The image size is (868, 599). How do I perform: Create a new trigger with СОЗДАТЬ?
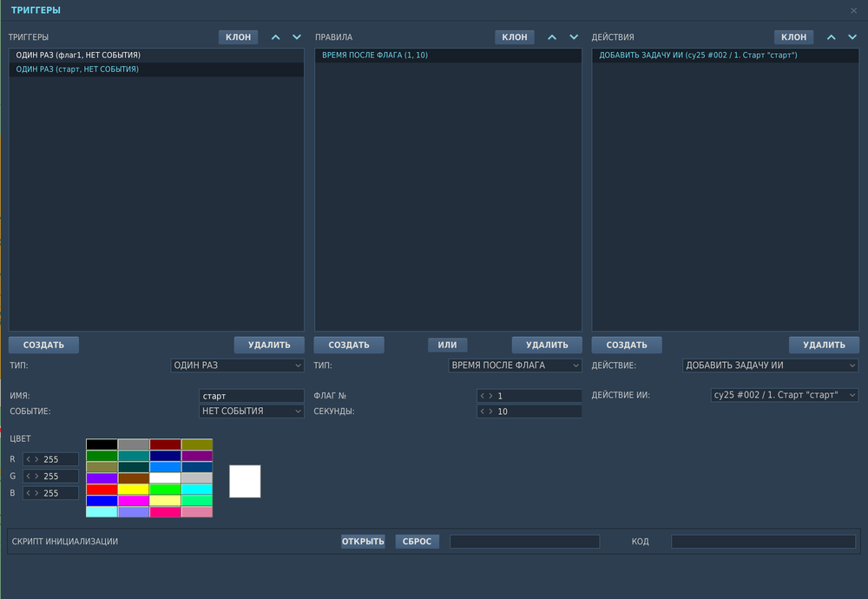pyautogui.click(x=43, y=345)
